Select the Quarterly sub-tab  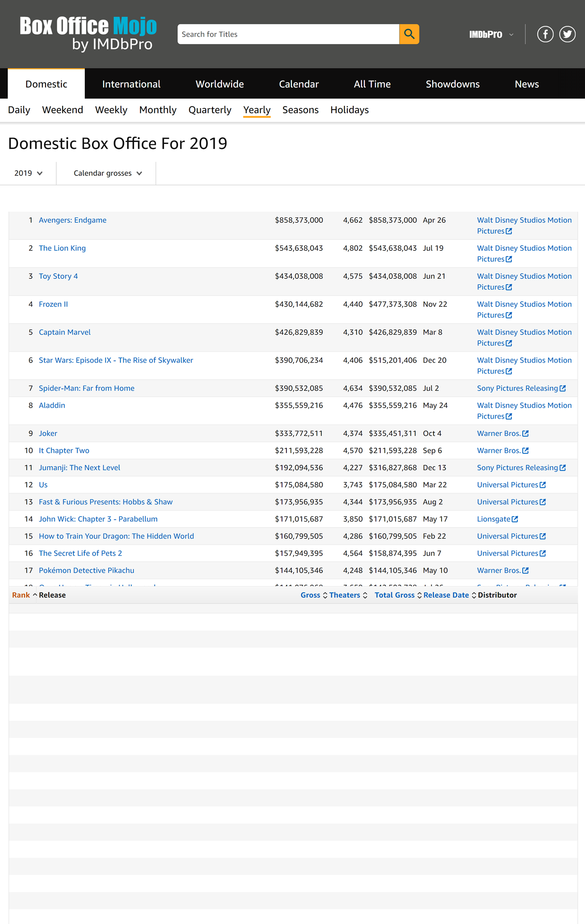point(210,110)
